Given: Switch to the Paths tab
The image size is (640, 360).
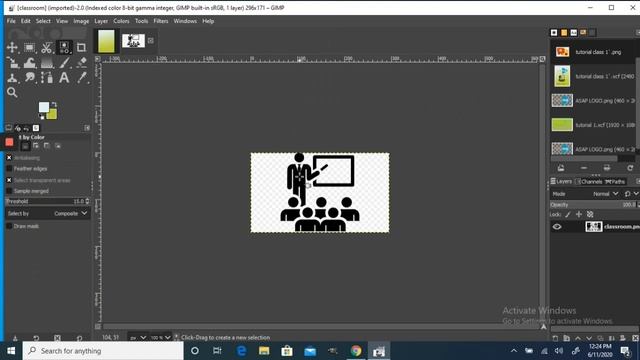Looking at the screenshot, I should [615, 182].
